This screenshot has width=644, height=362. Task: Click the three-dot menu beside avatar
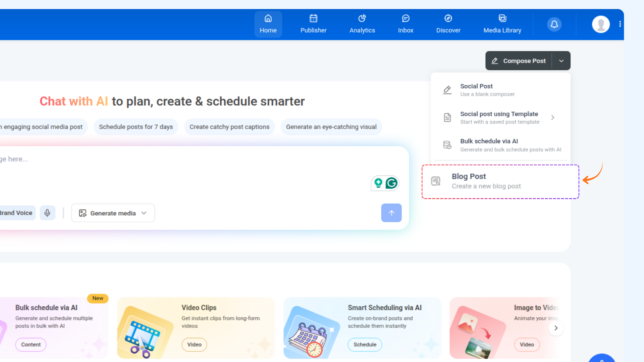click(x=620, y=24)
